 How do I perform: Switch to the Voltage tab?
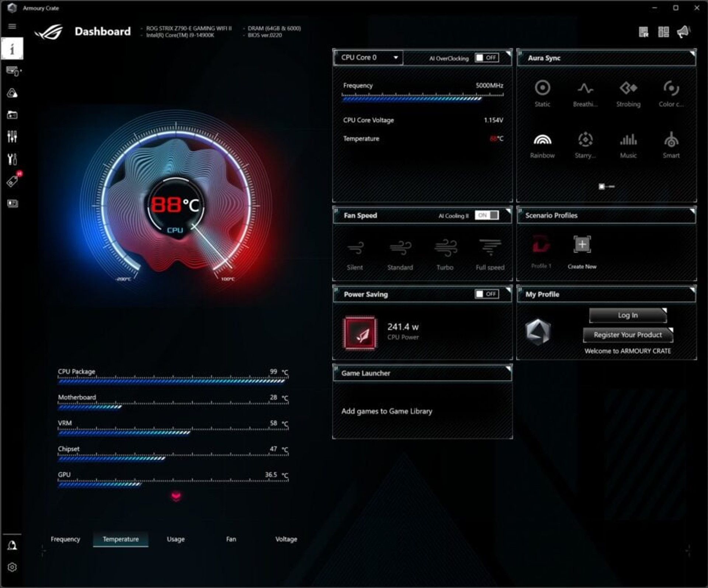click(286, 539)
